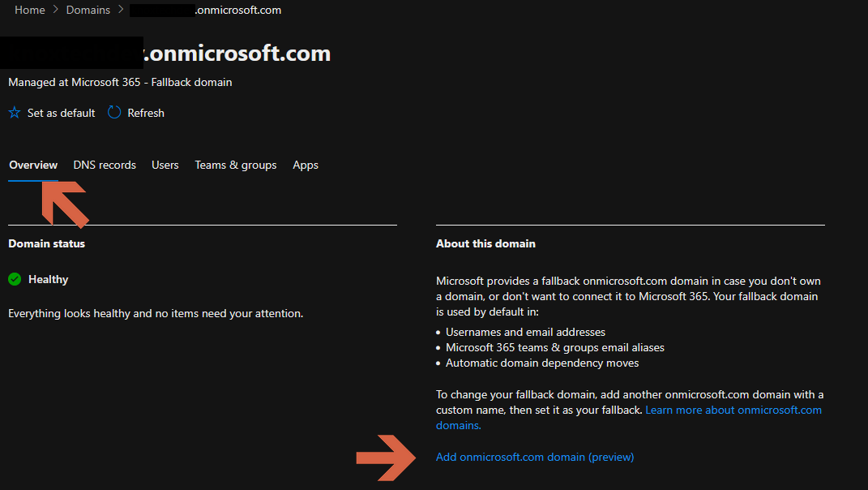Select the Apps tab

pyautogui.click(x=306, y=165)
